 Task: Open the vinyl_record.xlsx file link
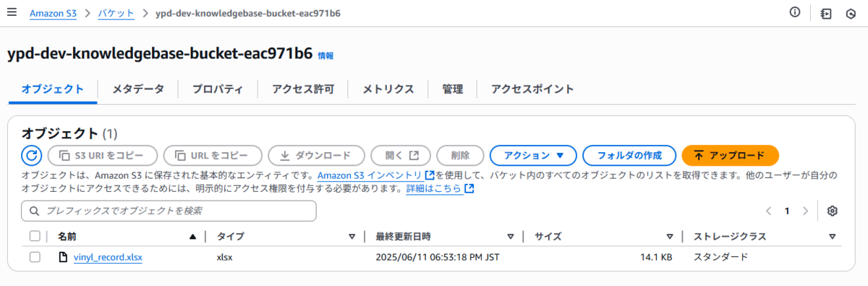pos(108,257)
